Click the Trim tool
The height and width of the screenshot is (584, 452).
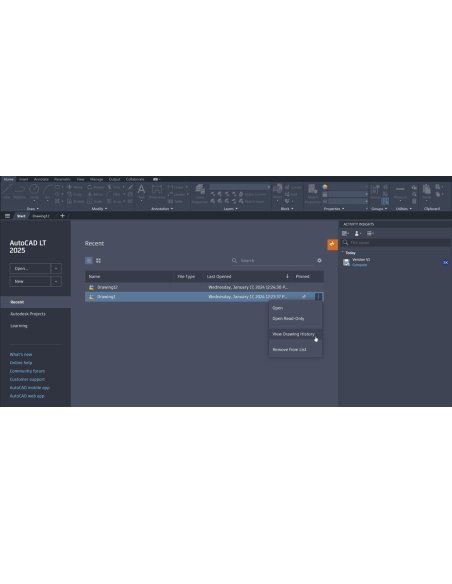[114, 187]
